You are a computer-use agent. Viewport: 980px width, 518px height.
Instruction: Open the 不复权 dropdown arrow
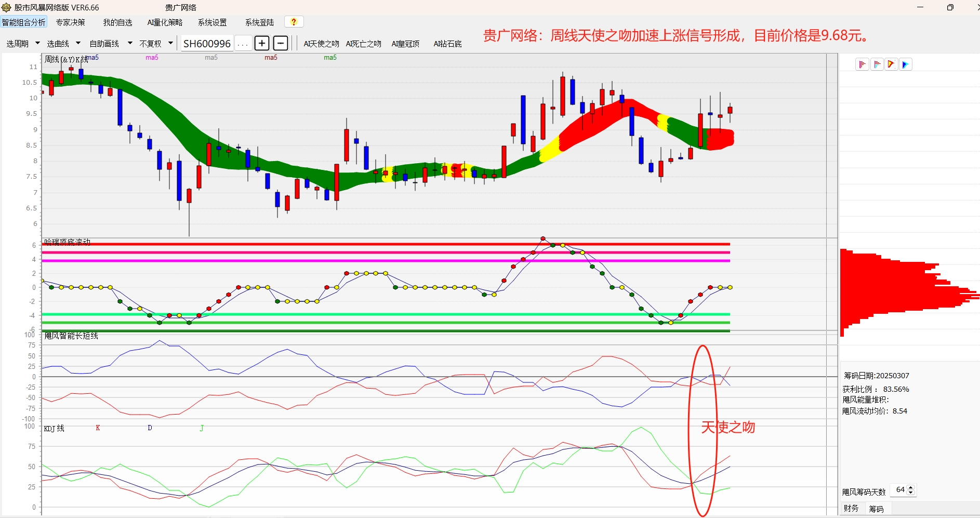[x=170, y=43]
